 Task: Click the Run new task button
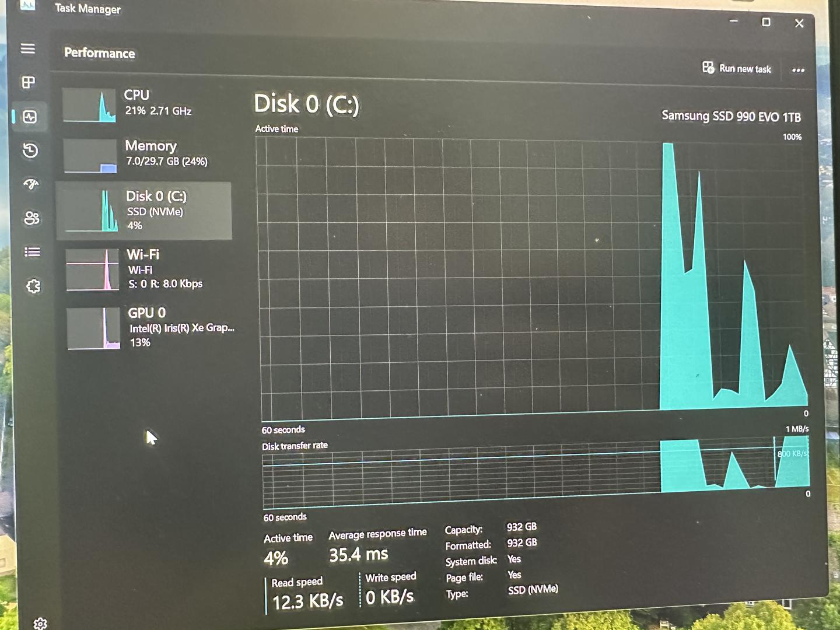(737, 68)
